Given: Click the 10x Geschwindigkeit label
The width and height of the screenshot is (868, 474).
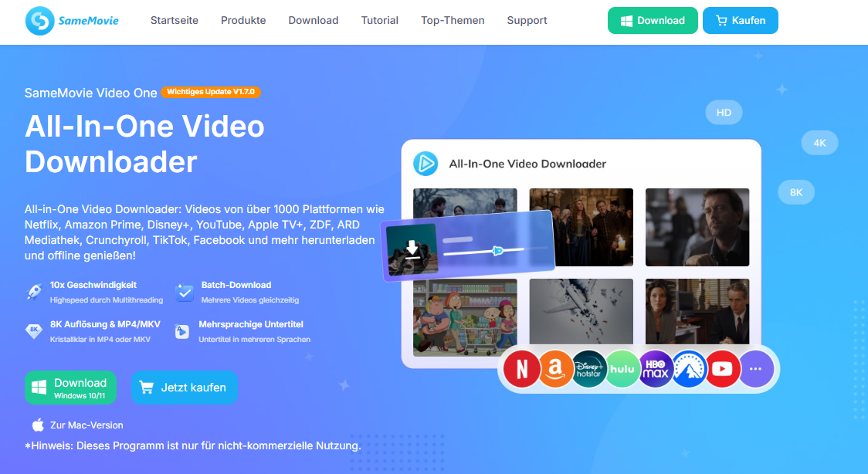Looking at the screenshot, I should [93, 285].
